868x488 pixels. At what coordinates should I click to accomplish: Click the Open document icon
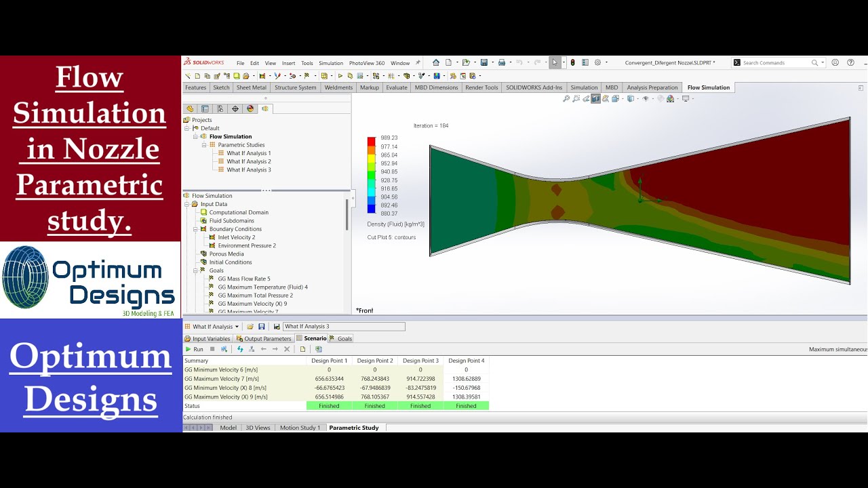point(467,62)
